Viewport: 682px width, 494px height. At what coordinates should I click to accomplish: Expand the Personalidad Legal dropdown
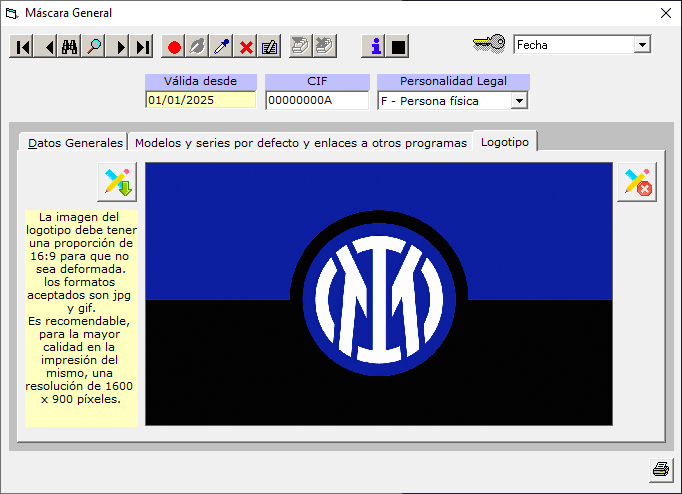(518, 100)
